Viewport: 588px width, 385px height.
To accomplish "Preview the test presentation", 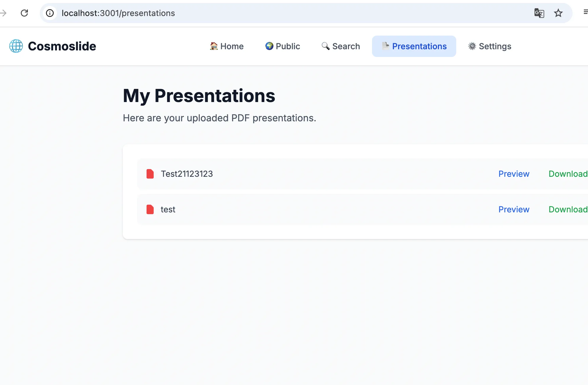I will pos(514,209).
